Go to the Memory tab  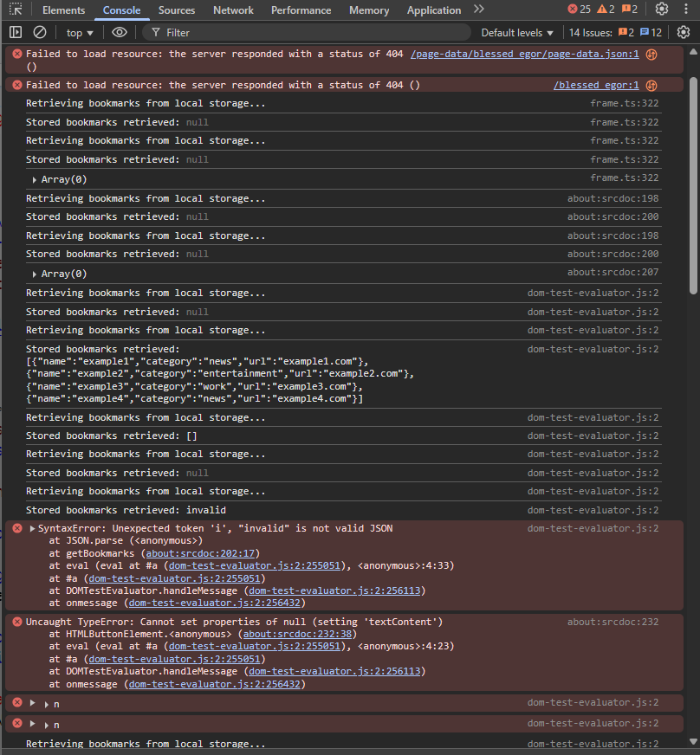click(369, 10)
